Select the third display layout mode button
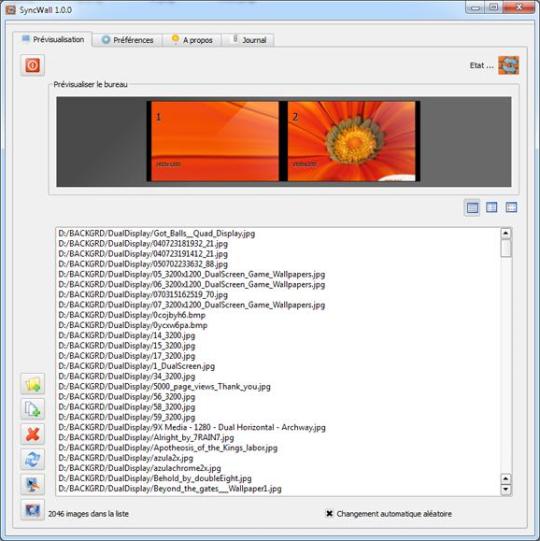Screen dimensions: 540x541 point(511,207)
